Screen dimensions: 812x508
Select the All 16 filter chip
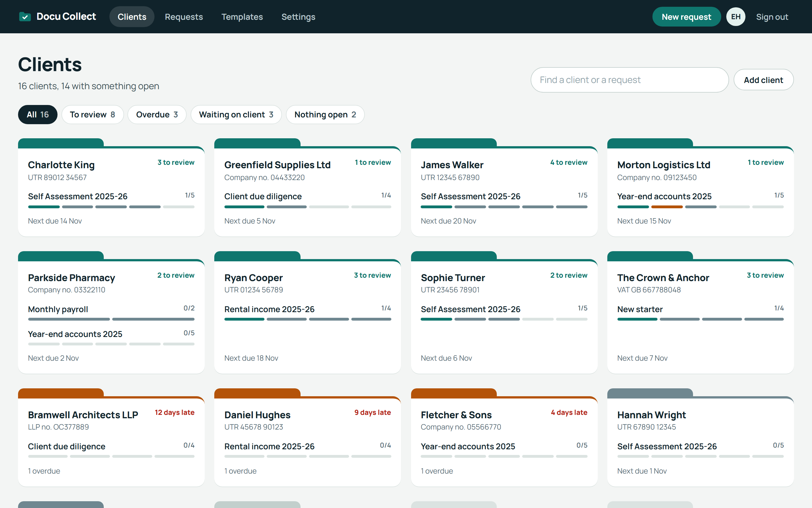37,115
